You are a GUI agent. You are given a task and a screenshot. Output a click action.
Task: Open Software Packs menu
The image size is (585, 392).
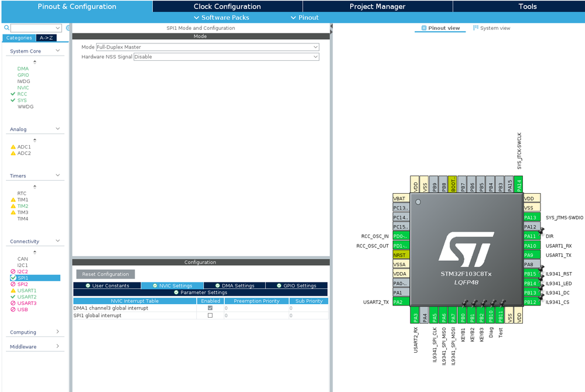coord(221,18)
